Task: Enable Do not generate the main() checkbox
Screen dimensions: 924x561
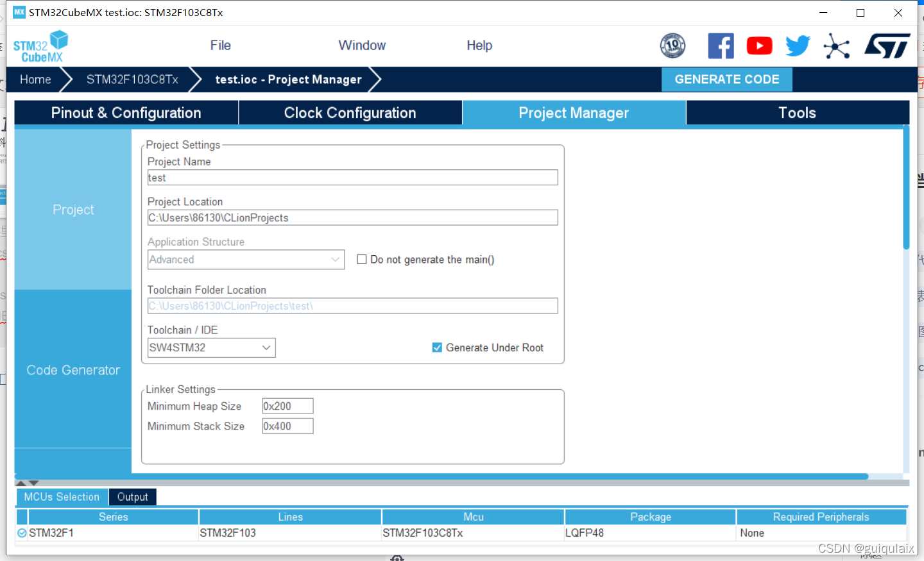Action: coord(362,259)
